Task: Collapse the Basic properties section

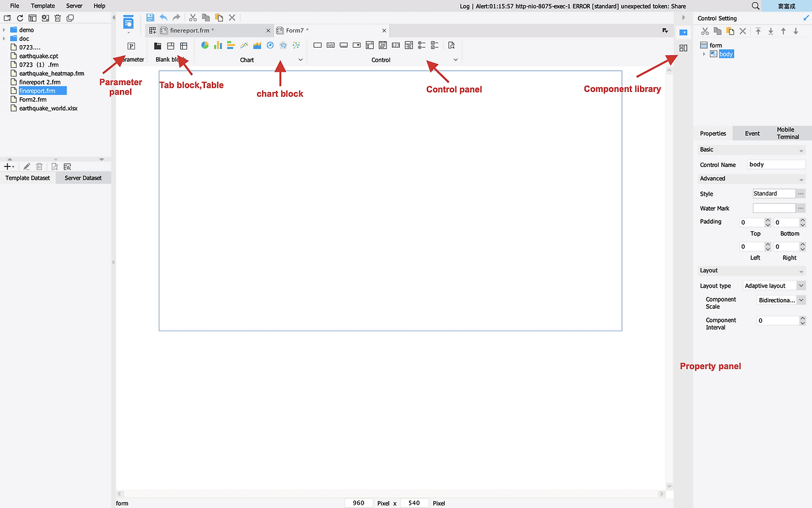Action: coord(802,150)
